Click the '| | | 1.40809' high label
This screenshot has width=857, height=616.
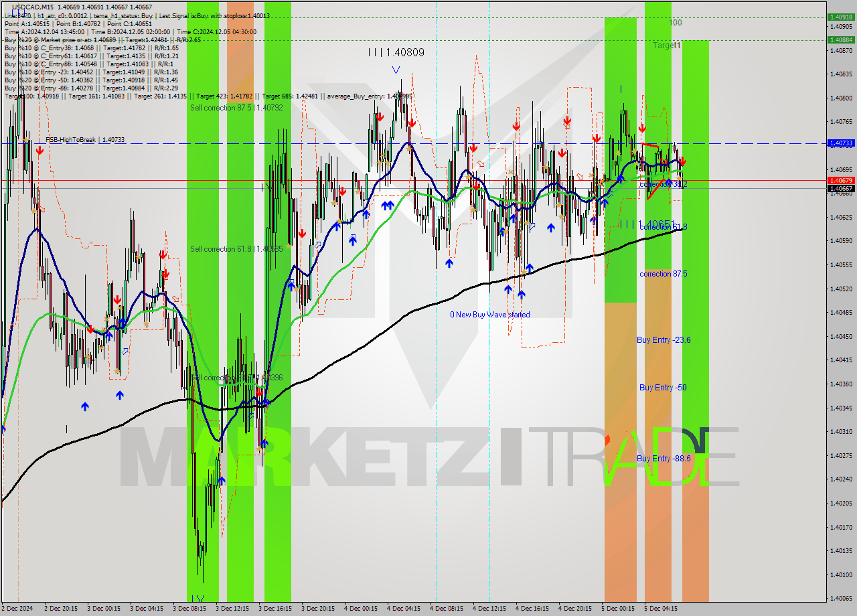point(396,52)
